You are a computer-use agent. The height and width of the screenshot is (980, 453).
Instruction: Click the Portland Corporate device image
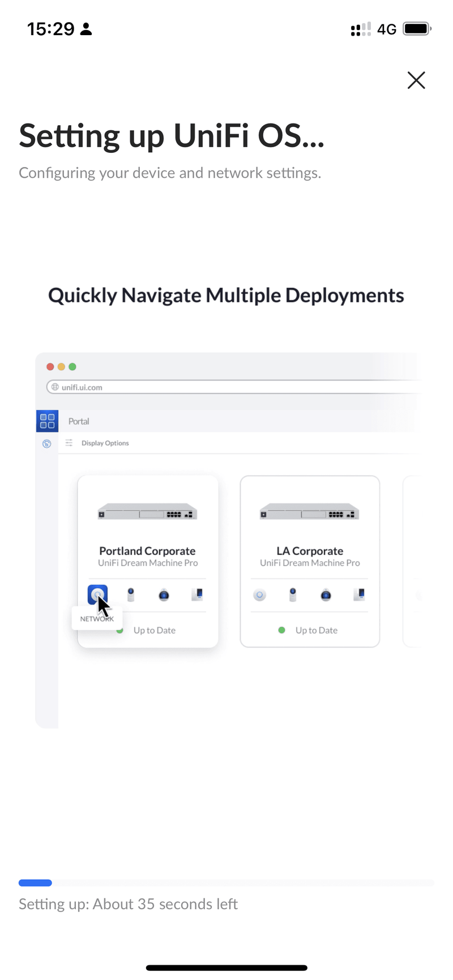pos(147,511)
